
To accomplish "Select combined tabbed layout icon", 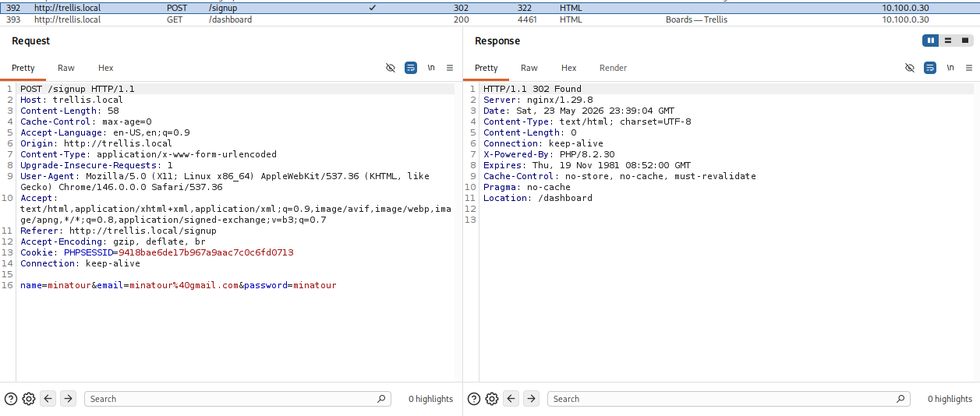I will pyautogui.click(x=965, y=41).
